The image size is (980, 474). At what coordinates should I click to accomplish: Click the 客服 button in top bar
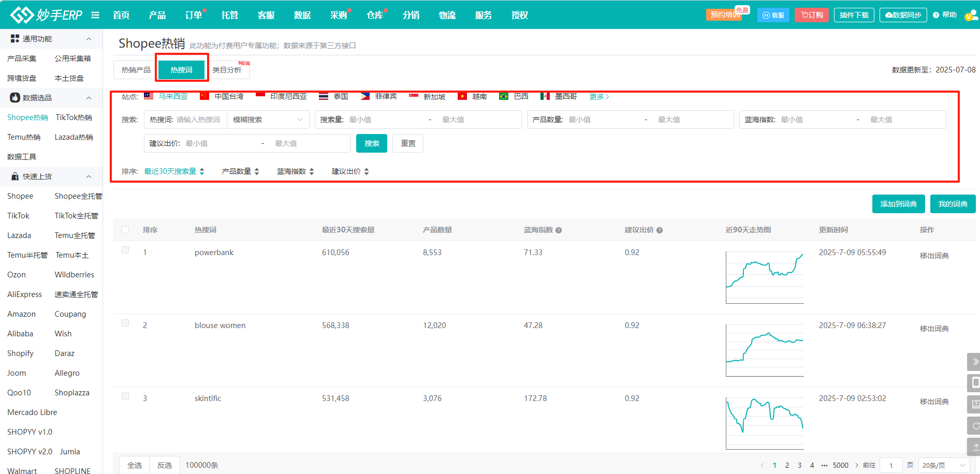coord(773,15)
